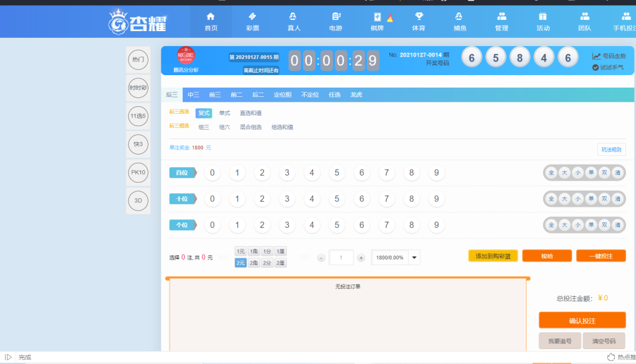Click 添加到购彩篮 add to basket
636x364 pixels.
click(x=493, y=255)
